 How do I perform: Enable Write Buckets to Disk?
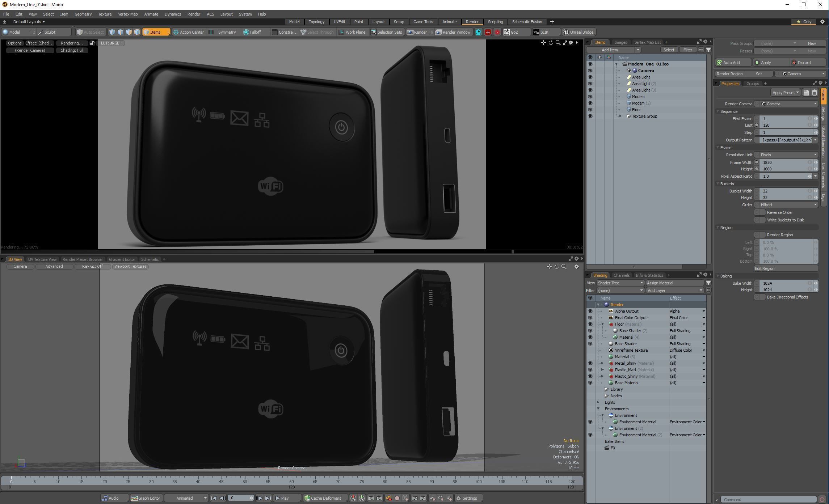coord(759,220)
